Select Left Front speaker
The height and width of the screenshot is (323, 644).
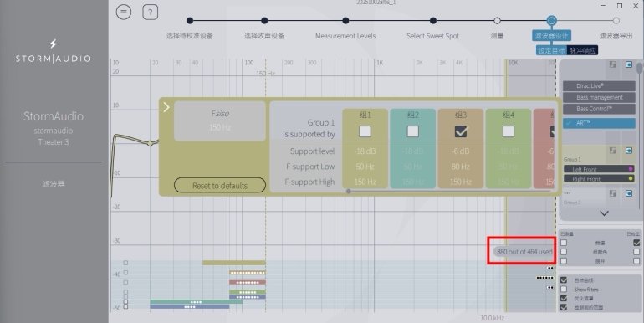(599, 169)
